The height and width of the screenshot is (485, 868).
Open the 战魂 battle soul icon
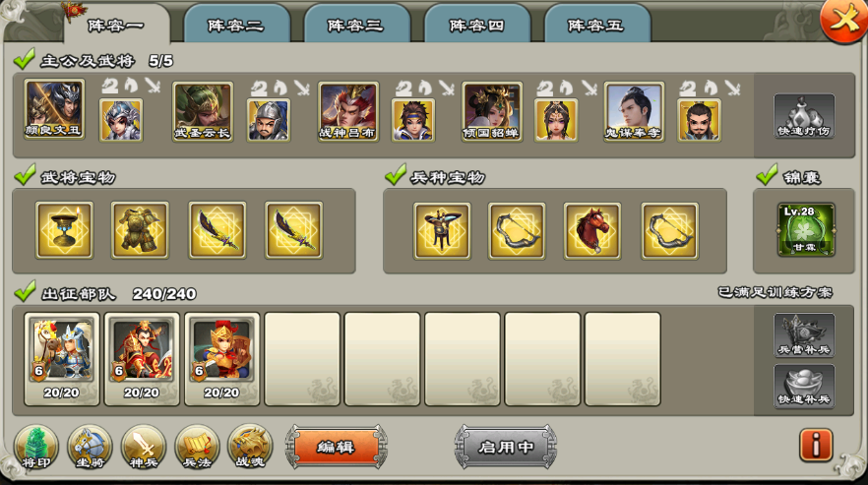250,448
